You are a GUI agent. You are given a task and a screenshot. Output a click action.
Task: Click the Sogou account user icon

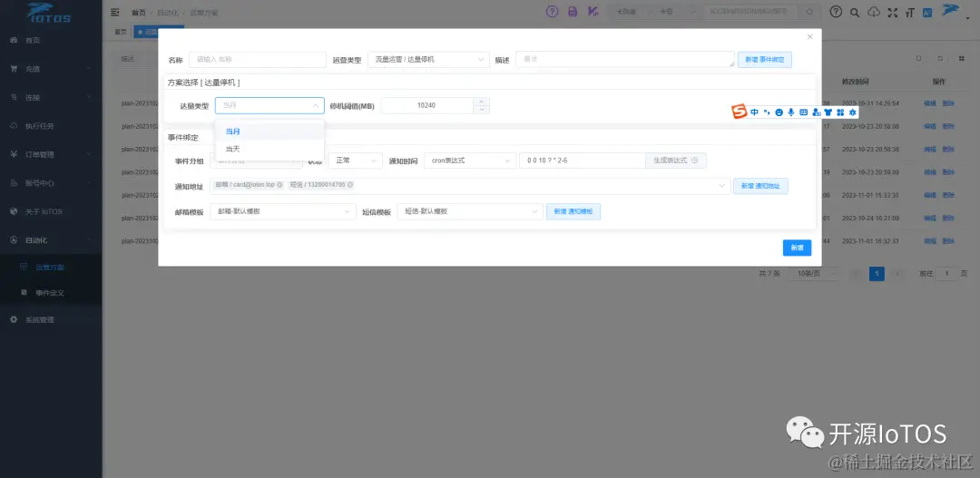[817, 112]
